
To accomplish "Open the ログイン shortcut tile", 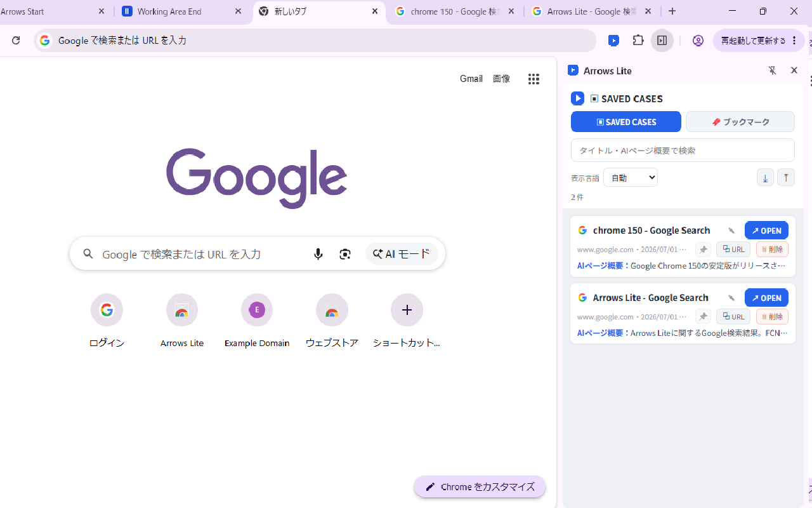I will point(107,321).
